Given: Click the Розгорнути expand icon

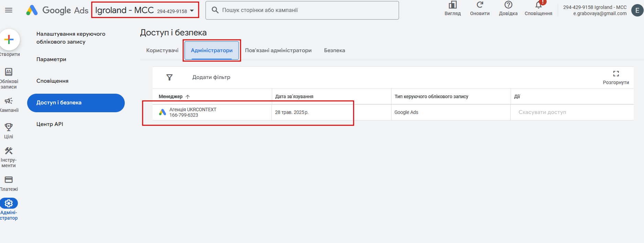Looking at the screenshot, I should point(616,77).
